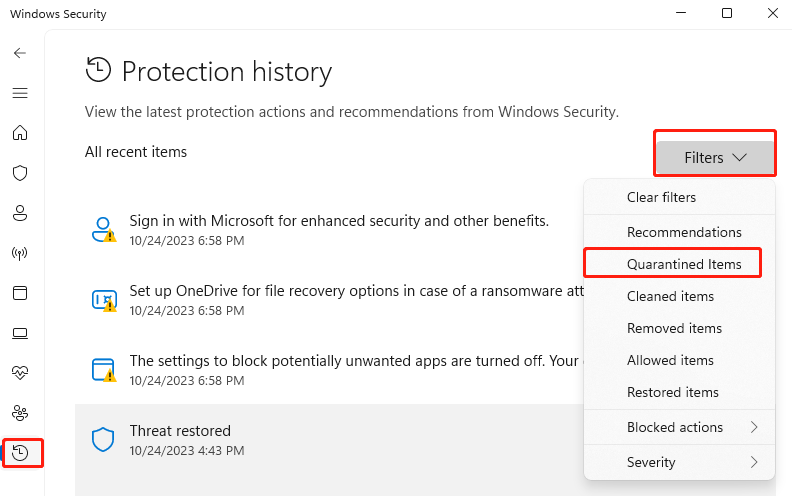Open the Sign in with Microsoft recommendation
This screenshot has height=496, width=792.
(339, 229)
